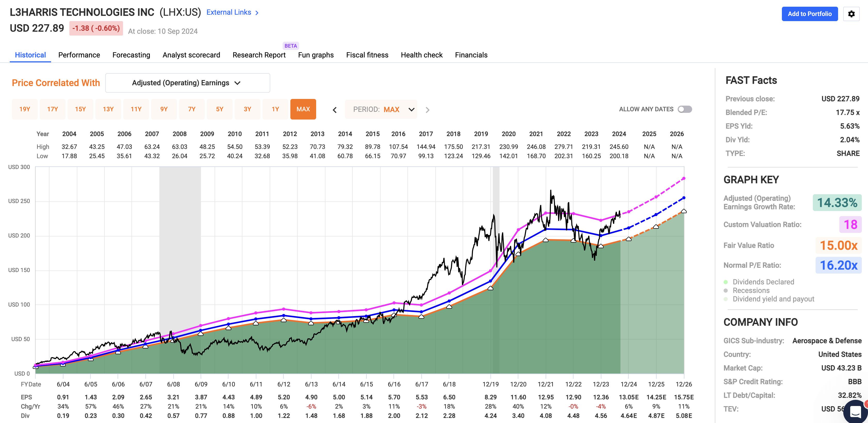Open the Fun graphs tab
This screenshot has width=868, height=423.
[316, 55]
